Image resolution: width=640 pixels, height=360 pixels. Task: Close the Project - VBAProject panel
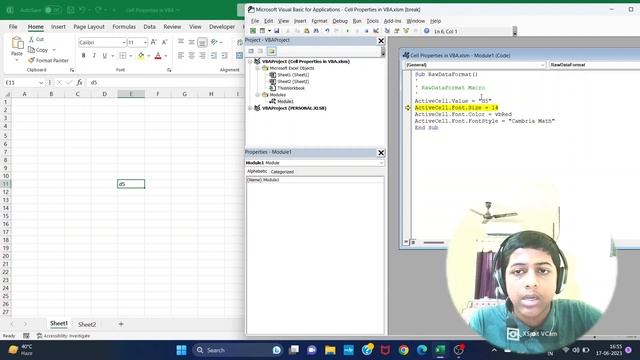[381, 41]
